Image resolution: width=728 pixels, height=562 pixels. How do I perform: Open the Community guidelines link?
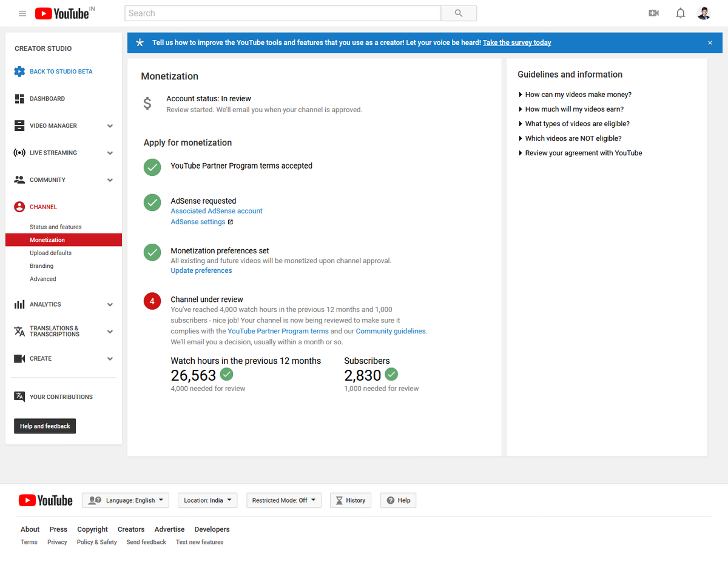click(x=391, y=331)
